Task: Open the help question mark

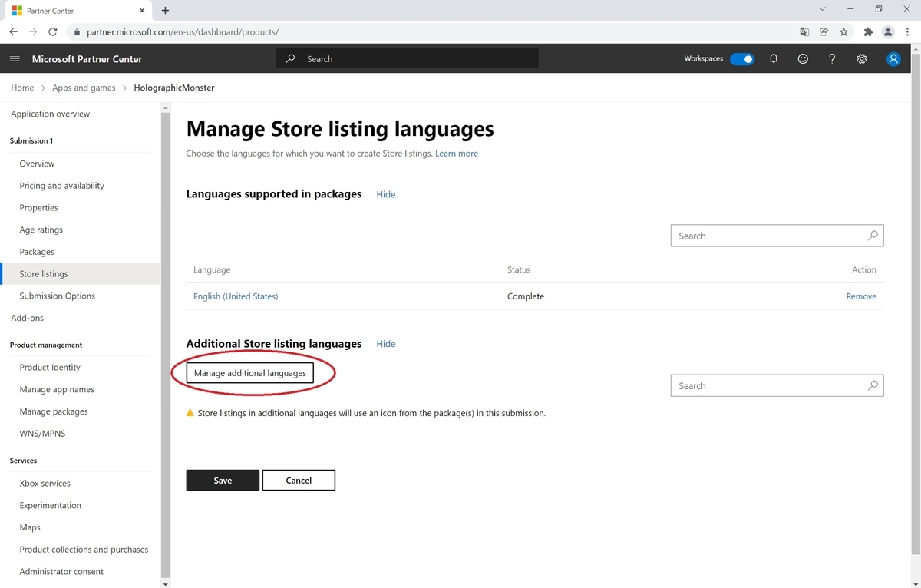Action: tap(832, 59)
